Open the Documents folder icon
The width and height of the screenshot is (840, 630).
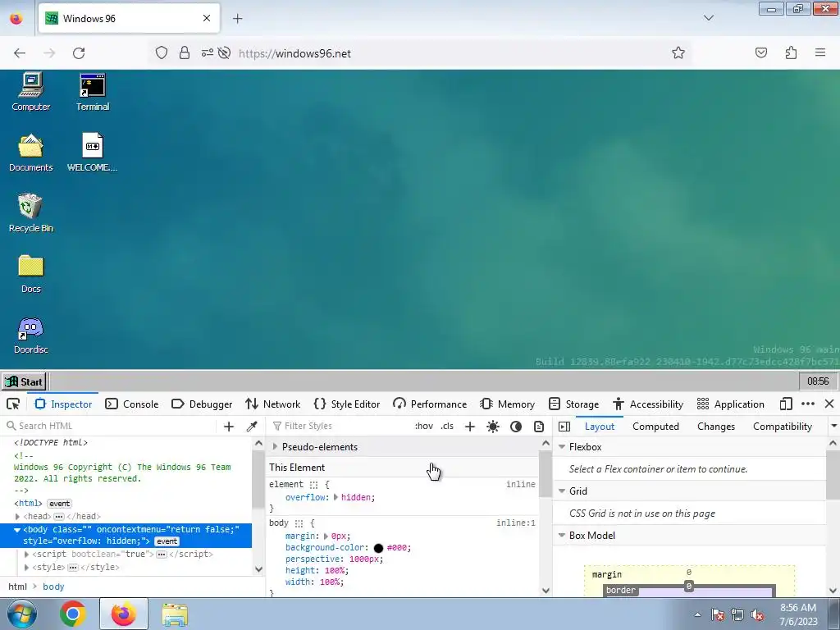(x=31, y=153)
